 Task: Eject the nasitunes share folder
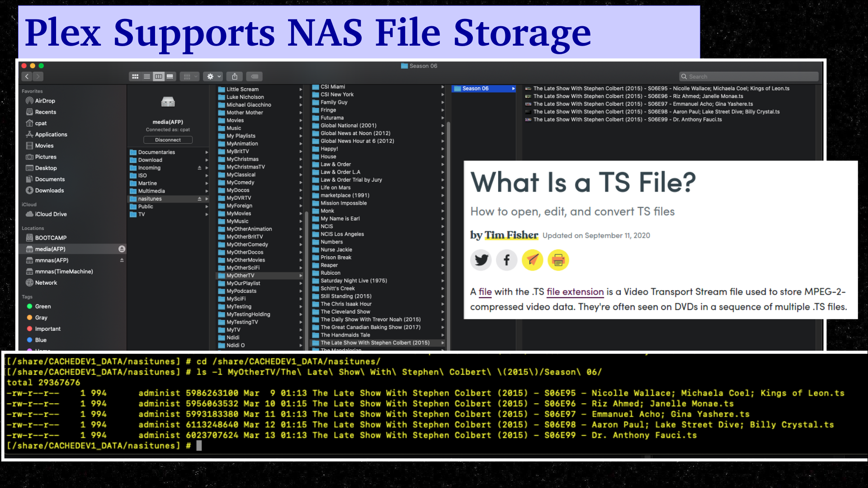(199, 199)
